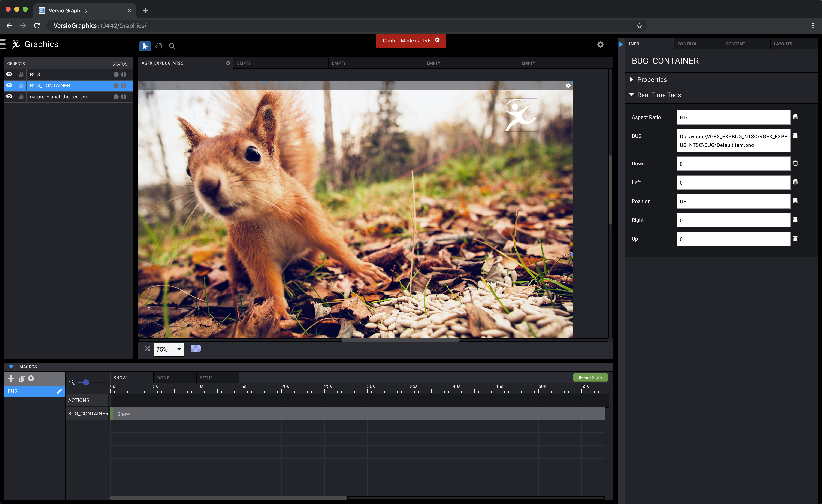
Task: Click the edit pencil on BUG macro
Action: coord(59,391)
